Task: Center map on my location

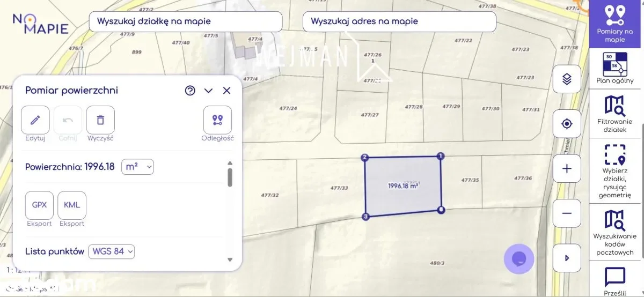Action: pyautogui.click(x=567, y=124)
